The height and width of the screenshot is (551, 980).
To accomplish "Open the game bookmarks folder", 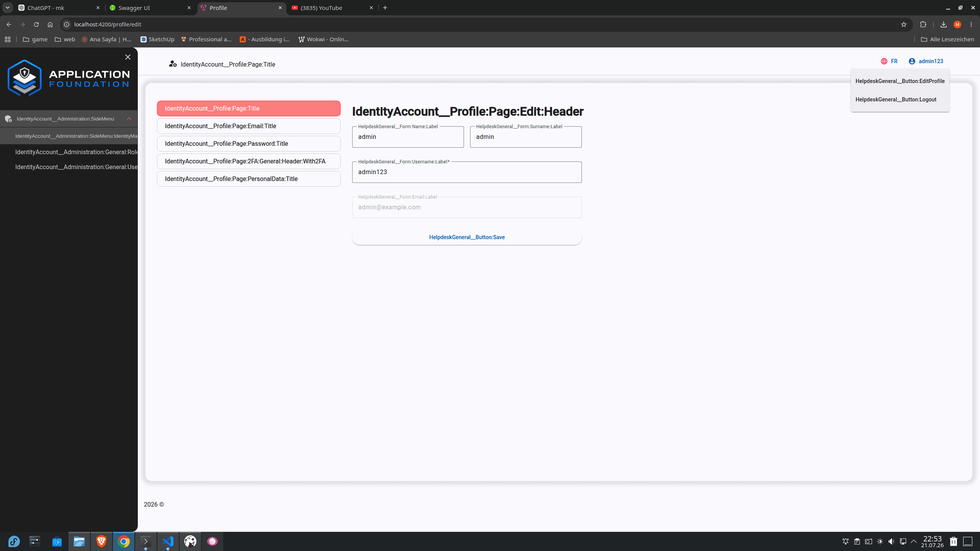I will pyautogui.click(x=35, y=39).
